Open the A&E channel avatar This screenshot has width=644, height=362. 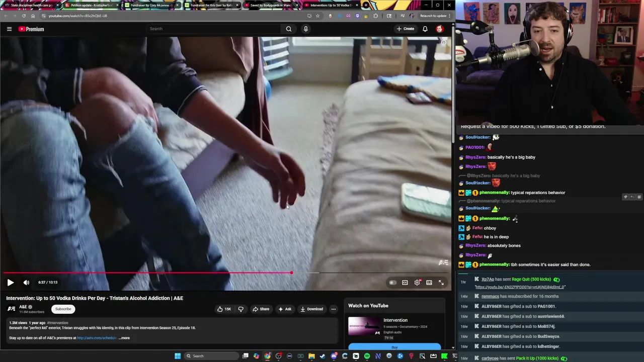(11, 309)
